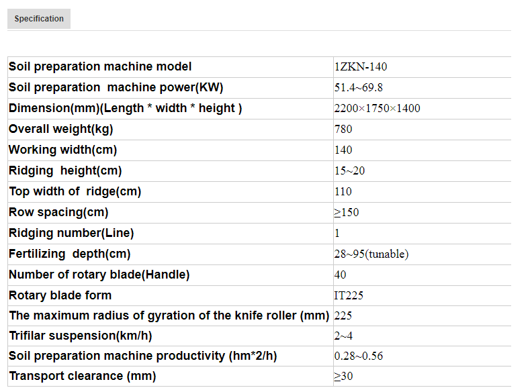Viewport: 532px width, 392px height.
Task: Click the Transport clearance (mm) label
Action: coord(82,376)
